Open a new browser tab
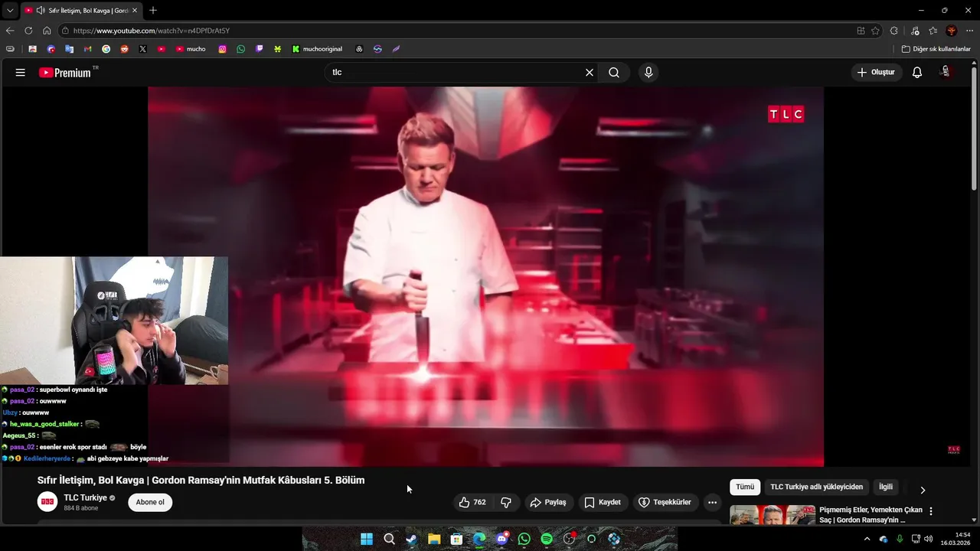980x551 pixels. pos(153,11)
